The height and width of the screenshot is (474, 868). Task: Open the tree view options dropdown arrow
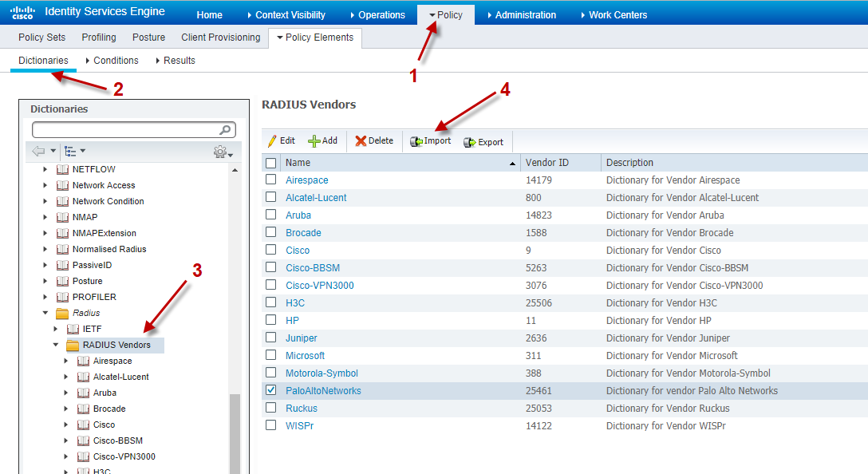point(83,151)
